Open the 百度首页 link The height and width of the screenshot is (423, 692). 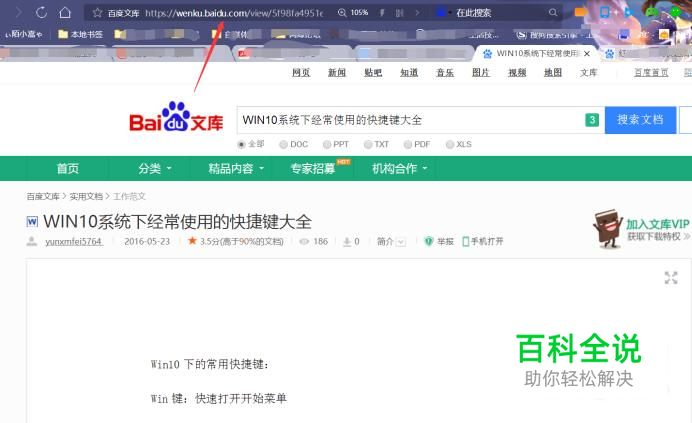(651, 72)
